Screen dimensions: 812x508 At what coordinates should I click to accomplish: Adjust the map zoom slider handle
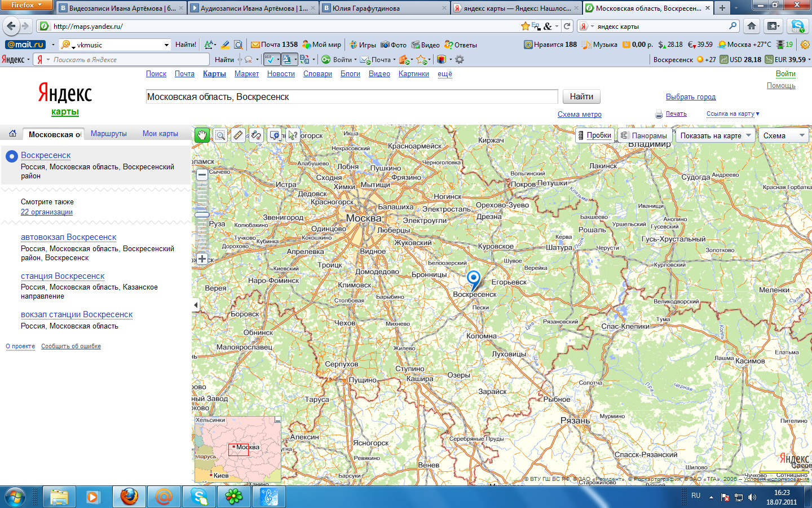click(x=202, y=214)
